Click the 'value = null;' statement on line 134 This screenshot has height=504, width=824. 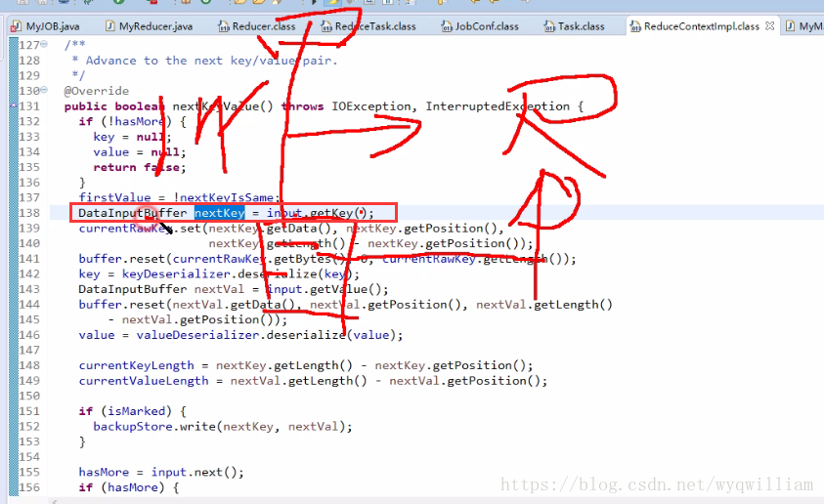click(x=140, y=152)
